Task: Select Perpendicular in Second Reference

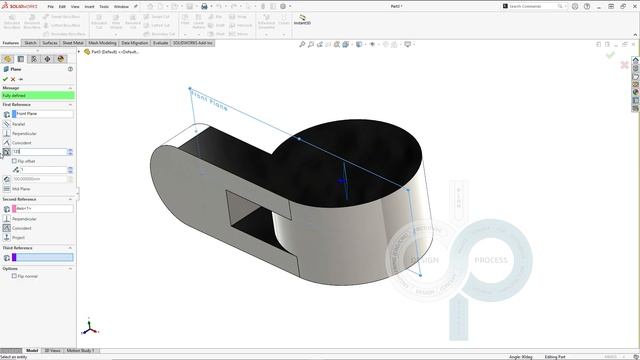Action: [x=7, y=219]
